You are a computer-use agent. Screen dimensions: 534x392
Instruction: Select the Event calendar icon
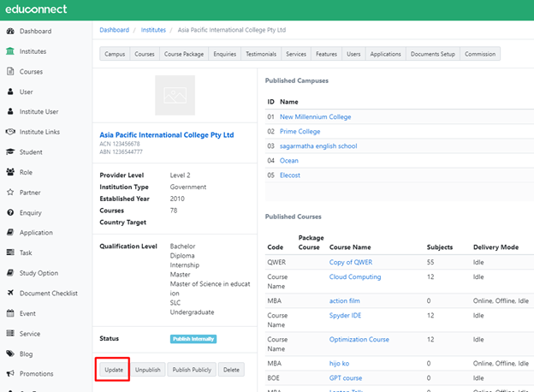coord(9,313)
